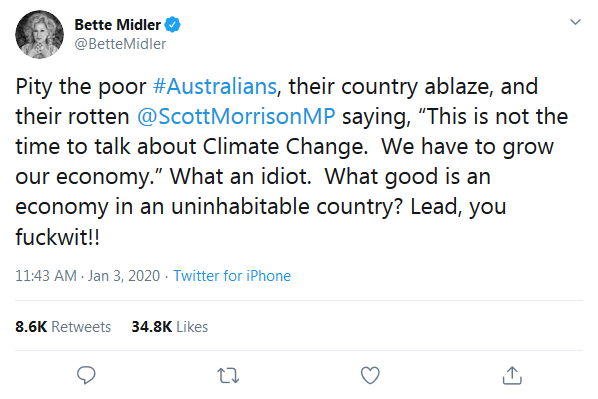
Task: Open the share upload icon
Action: (512, 375)
